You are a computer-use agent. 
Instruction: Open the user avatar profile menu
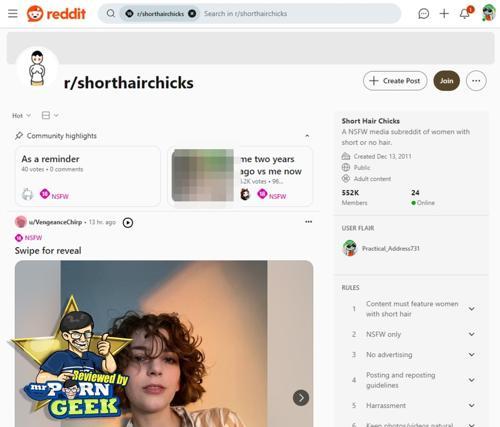click(x=488, y=13)
